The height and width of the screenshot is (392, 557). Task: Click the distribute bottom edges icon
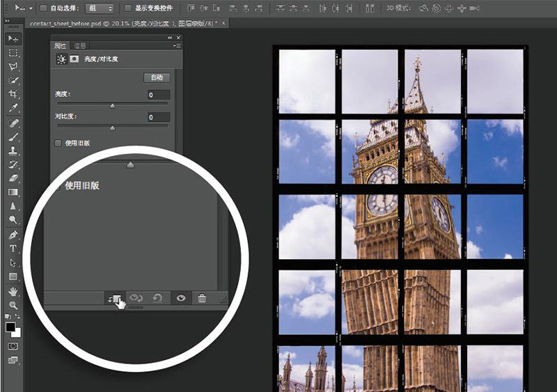click(x=306, y=8)
